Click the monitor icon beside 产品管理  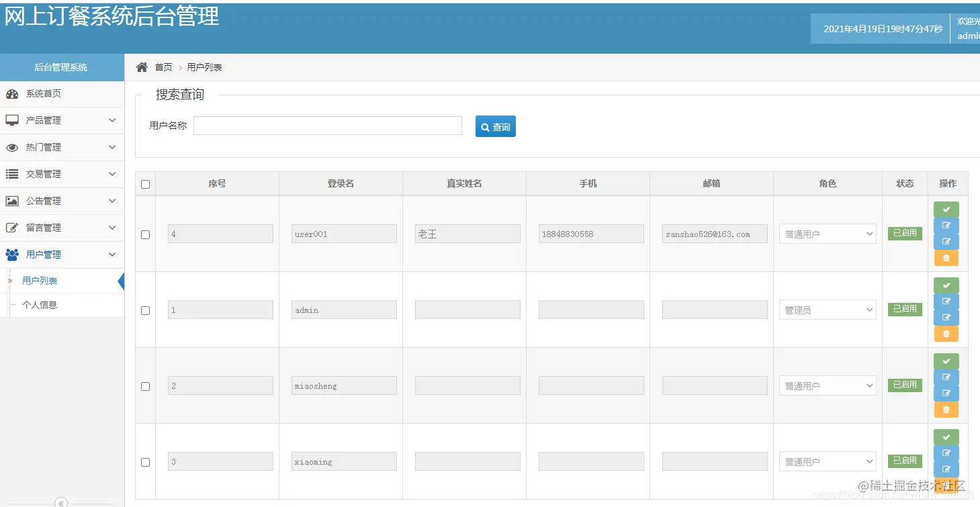(12, 120)
